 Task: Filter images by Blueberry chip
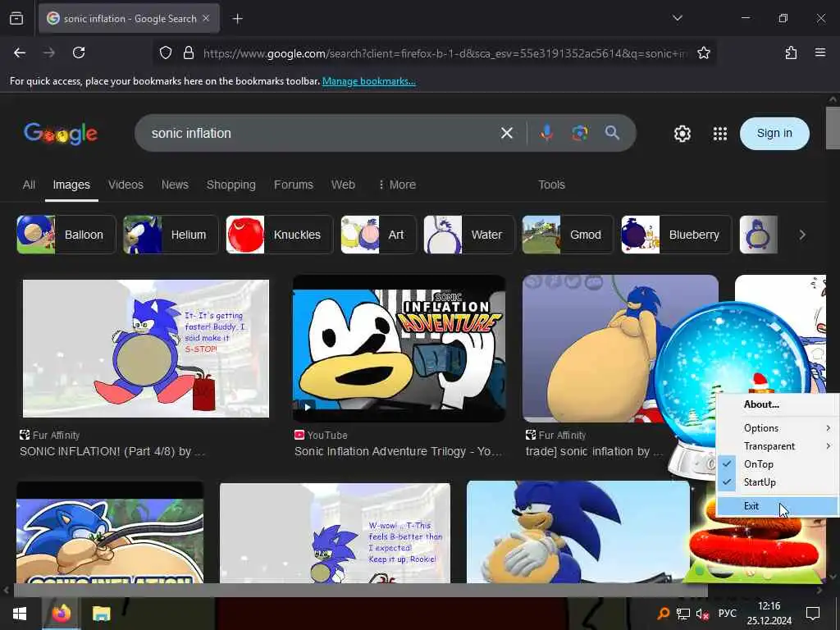click(x=676, y=235)
